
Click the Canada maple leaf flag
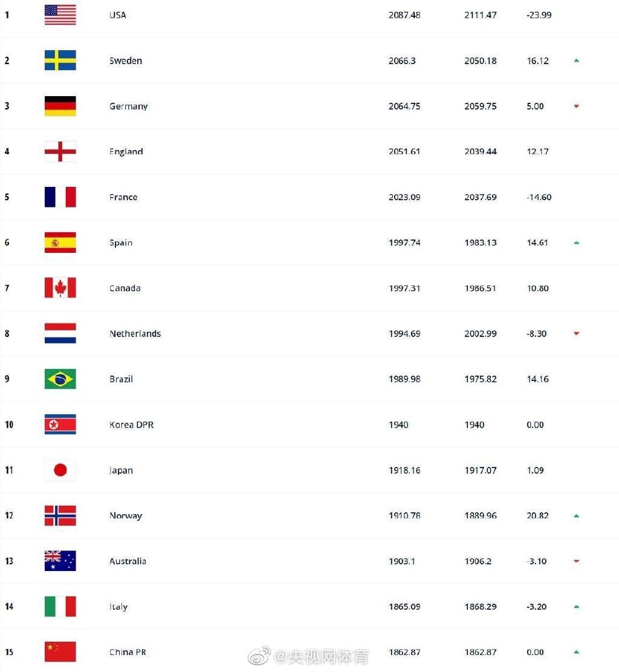pyautogui.click(x=60, y=287)
